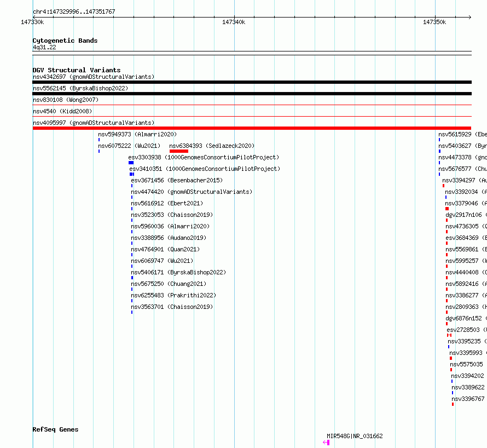
Task: Select esv3303938 1000GenomesConsortiumPilotProject label
Action: (204, 157)
